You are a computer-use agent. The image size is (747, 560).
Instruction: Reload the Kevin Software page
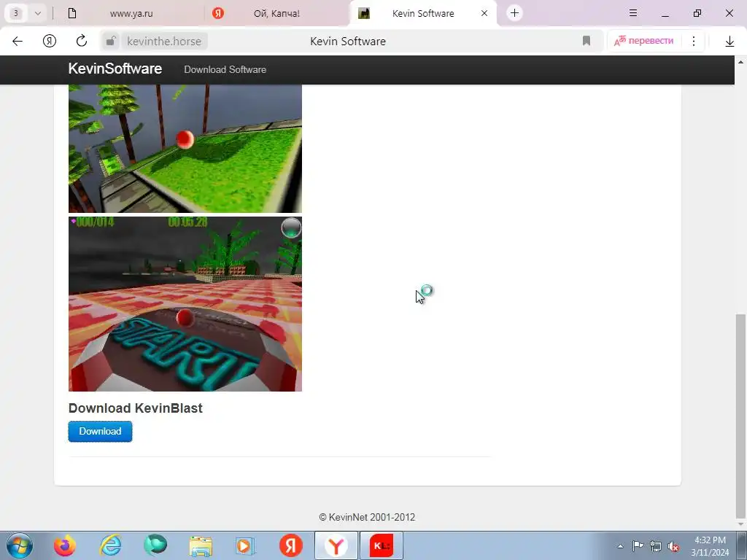82,41
